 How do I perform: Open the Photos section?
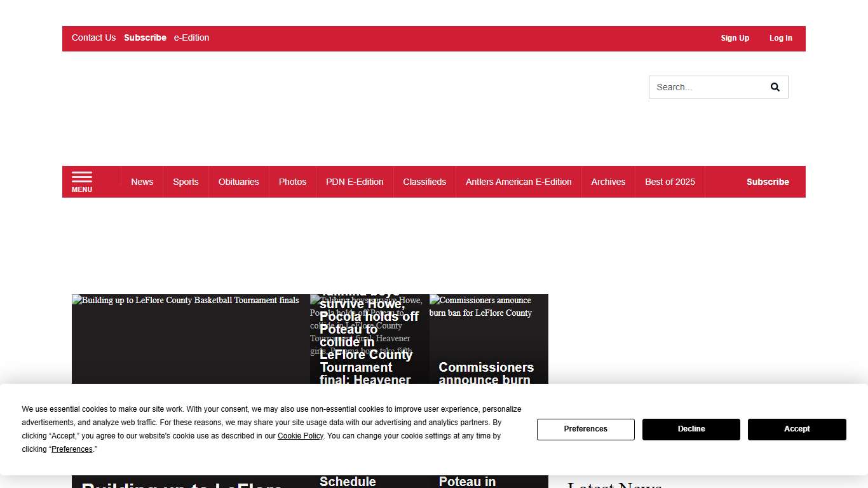click(292, 182)
